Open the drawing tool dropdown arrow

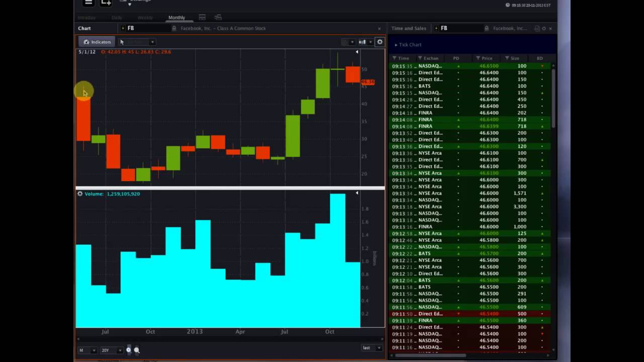click(x=152, y=42)
